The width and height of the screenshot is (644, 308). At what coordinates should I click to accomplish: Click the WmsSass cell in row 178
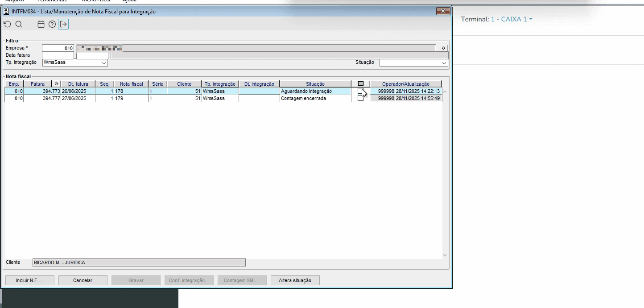[x=220, y=91]
